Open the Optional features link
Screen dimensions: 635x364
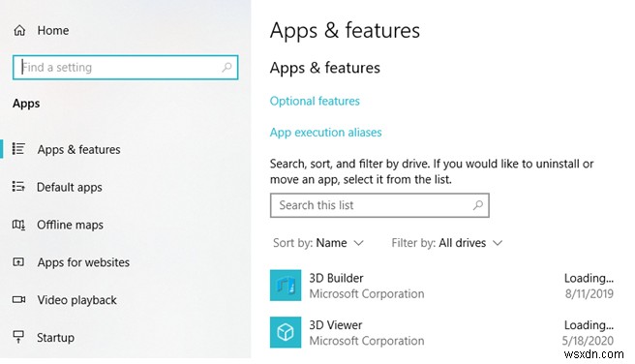coord(315,101)
